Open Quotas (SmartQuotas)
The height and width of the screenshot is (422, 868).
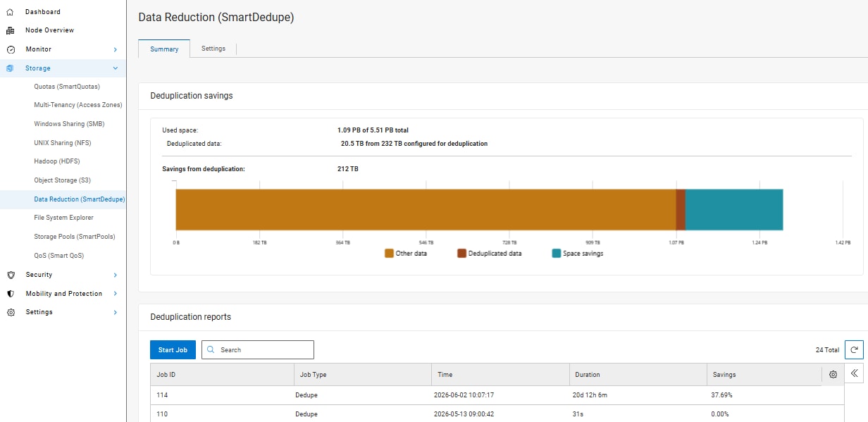coord(67,87)
